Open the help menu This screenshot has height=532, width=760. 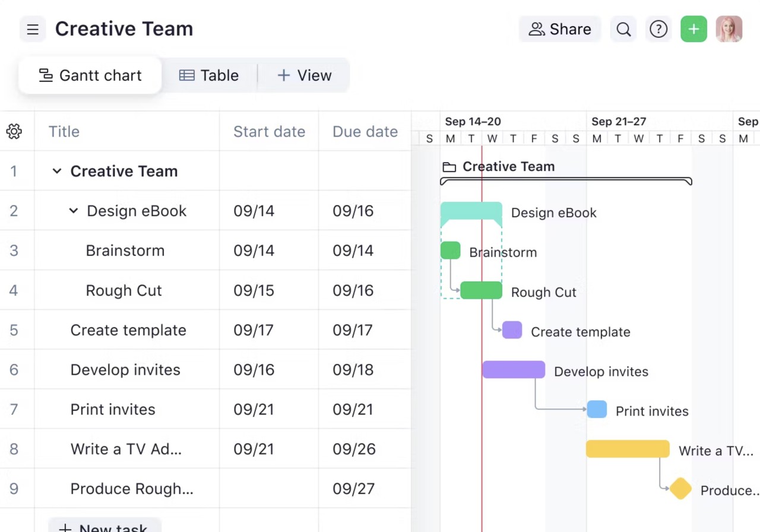[658, 28]
